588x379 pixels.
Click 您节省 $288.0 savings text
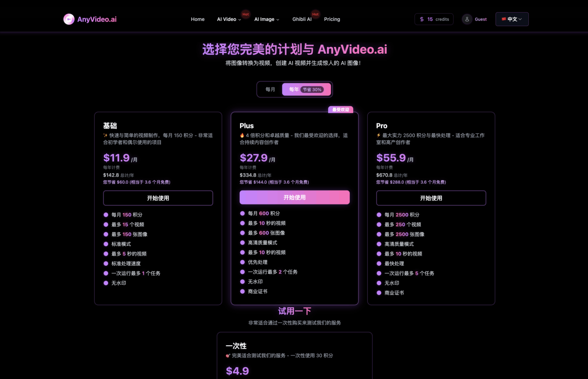pyautogui.click(x=411, y=182)
